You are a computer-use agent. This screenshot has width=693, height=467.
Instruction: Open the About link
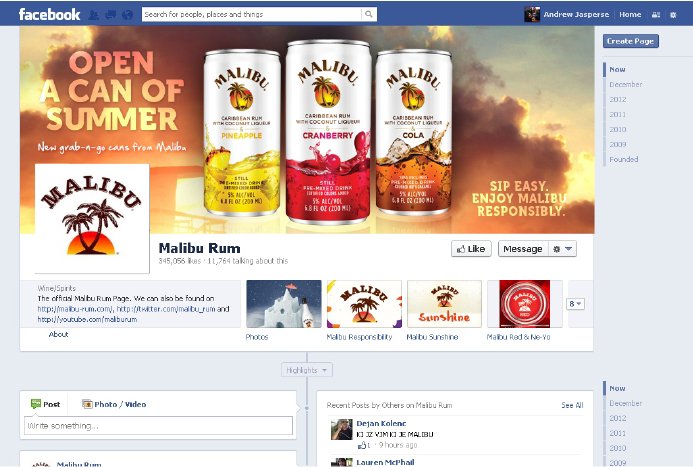(x=58, y=334)
